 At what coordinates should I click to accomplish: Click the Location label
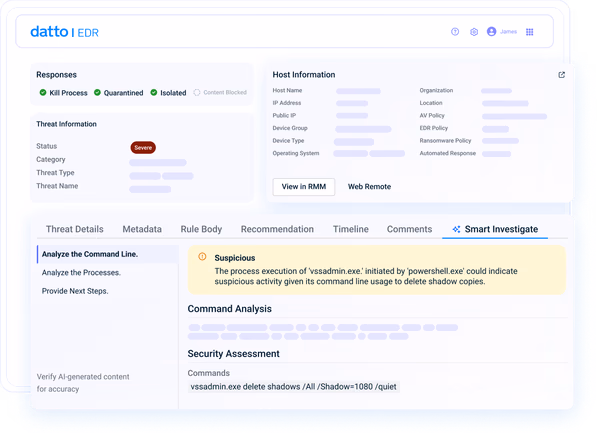pos(431,103)
